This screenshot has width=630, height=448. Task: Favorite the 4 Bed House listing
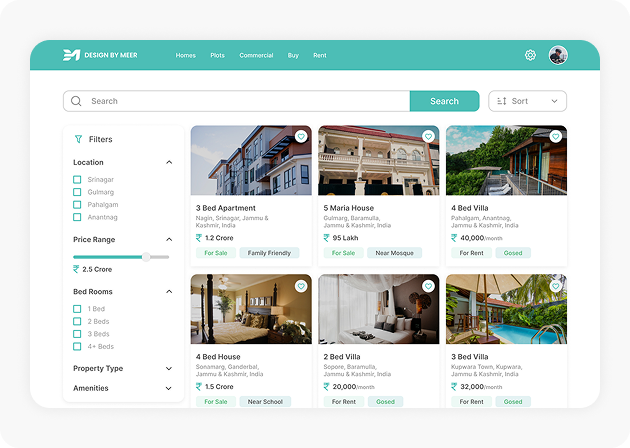(x=301, y=286)
